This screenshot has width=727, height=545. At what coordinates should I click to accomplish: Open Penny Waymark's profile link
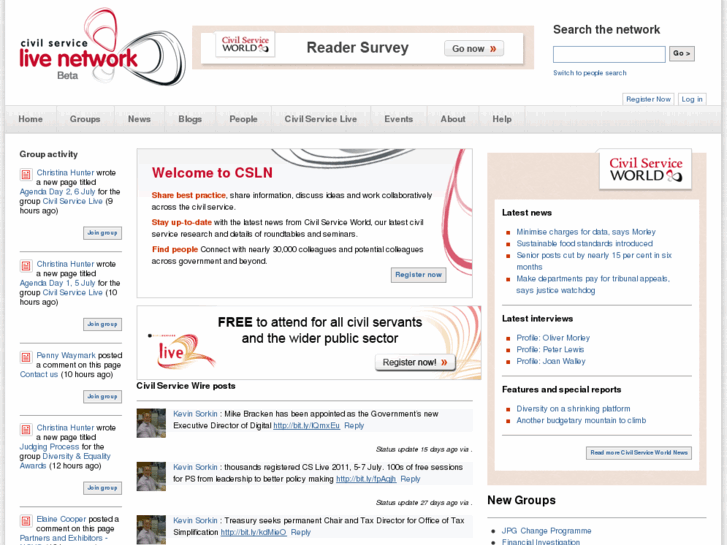[x=66, y=355]
